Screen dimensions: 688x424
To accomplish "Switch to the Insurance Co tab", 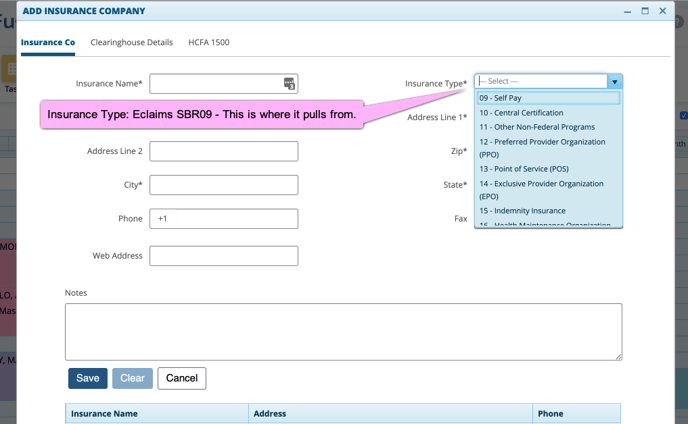I will pyautogui.click(x=48, y=43).
